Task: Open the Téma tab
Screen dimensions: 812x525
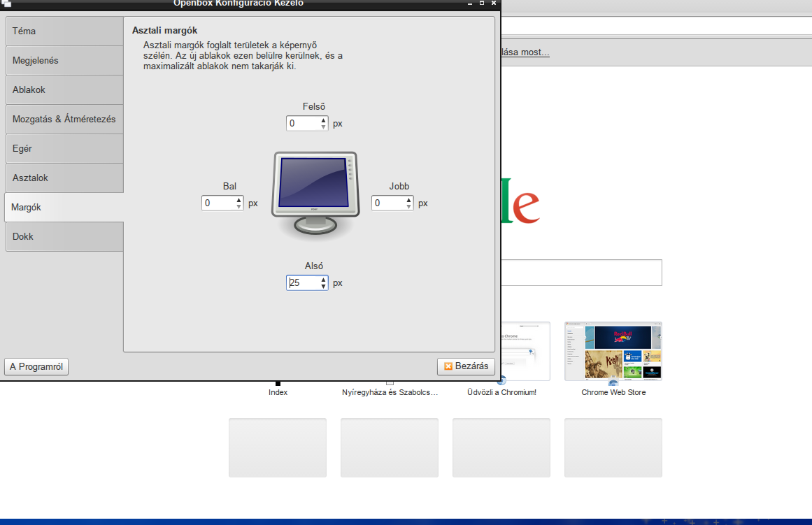Action: click(64, 31)
